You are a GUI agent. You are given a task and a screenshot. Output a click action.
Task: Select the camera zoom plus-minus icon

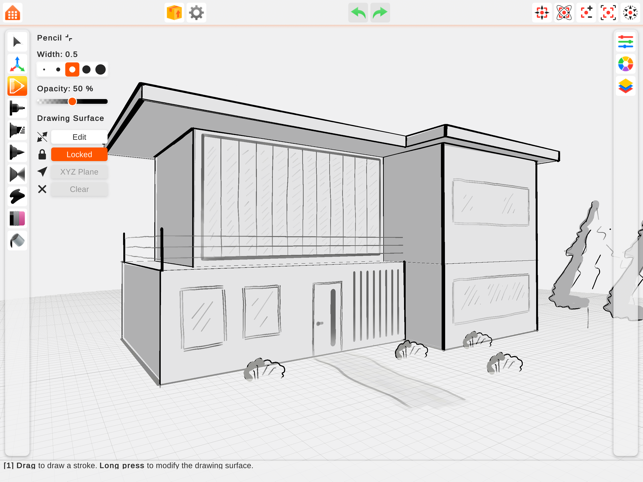coord(586,13)
